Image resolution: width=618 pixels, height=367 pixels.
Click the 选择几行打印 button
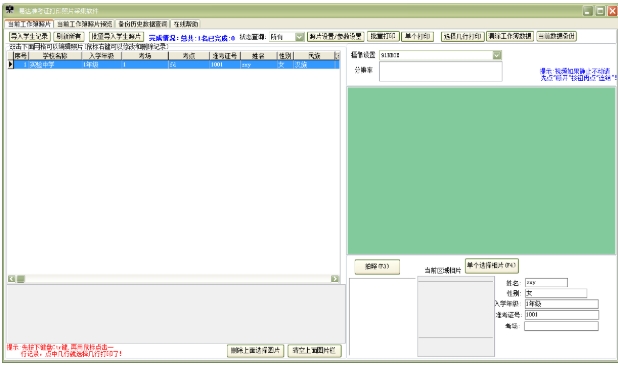tap(462, 36)
